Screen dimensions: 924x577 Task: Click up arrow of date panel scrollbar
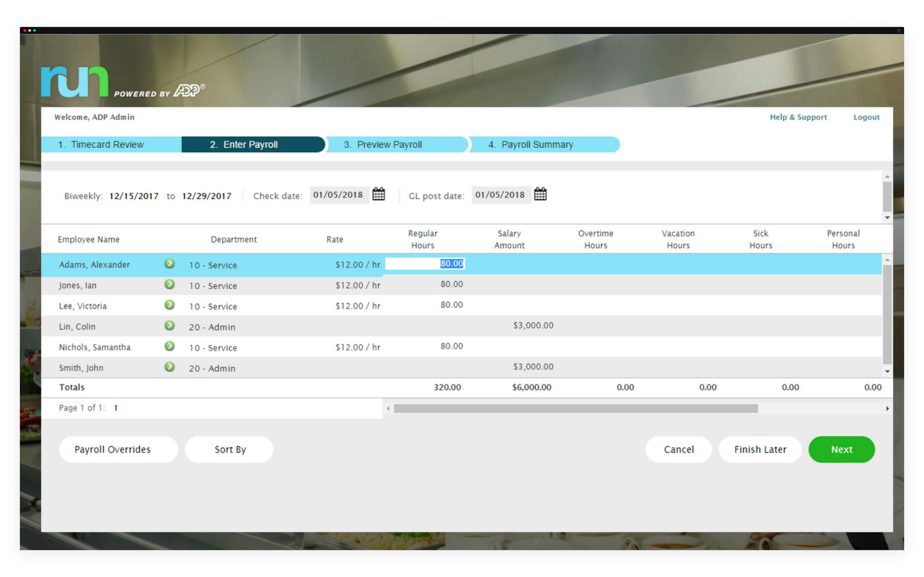click(887, 176)
